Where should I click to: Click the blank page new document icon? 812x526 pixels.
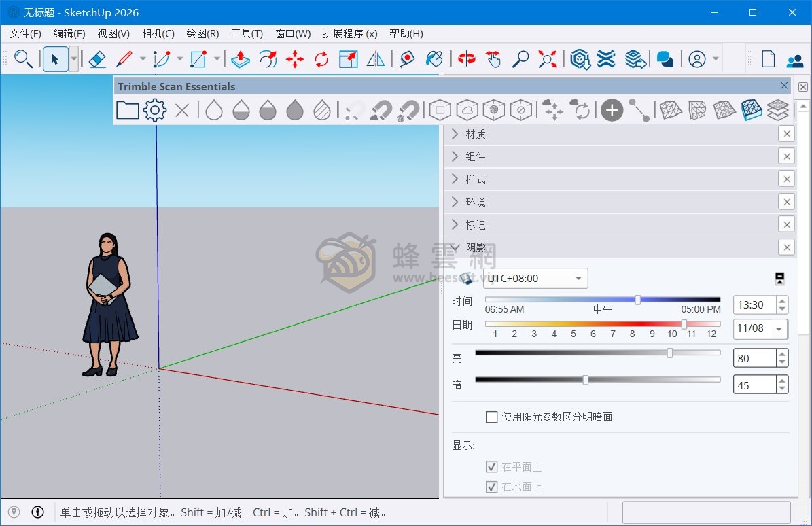point(769,59)
